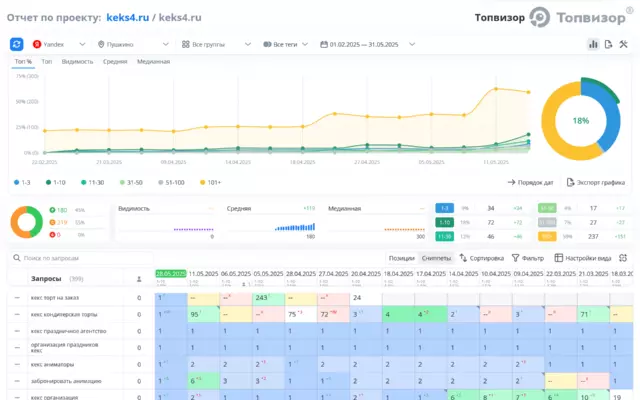Screen dimensions: 640x400
Task: Select the Медианная chart tab
Action: pyautogui.click(x=153, y=62)
